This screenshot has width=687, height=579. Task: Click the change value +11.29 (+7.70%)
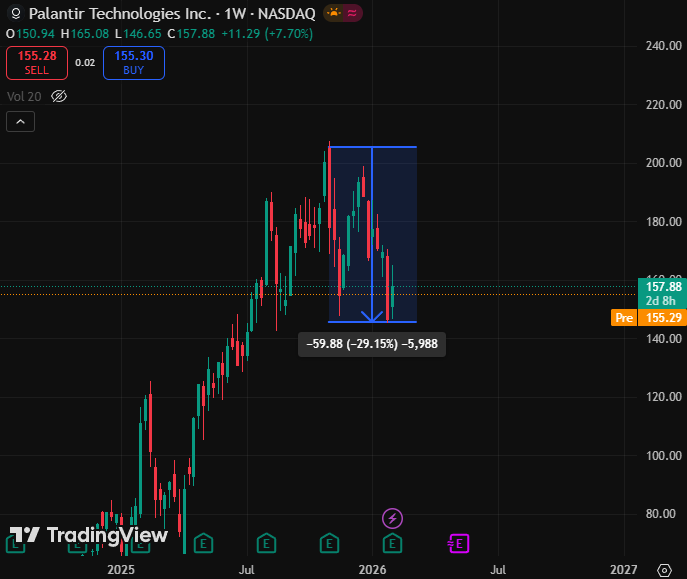click(x=267, y=34)
